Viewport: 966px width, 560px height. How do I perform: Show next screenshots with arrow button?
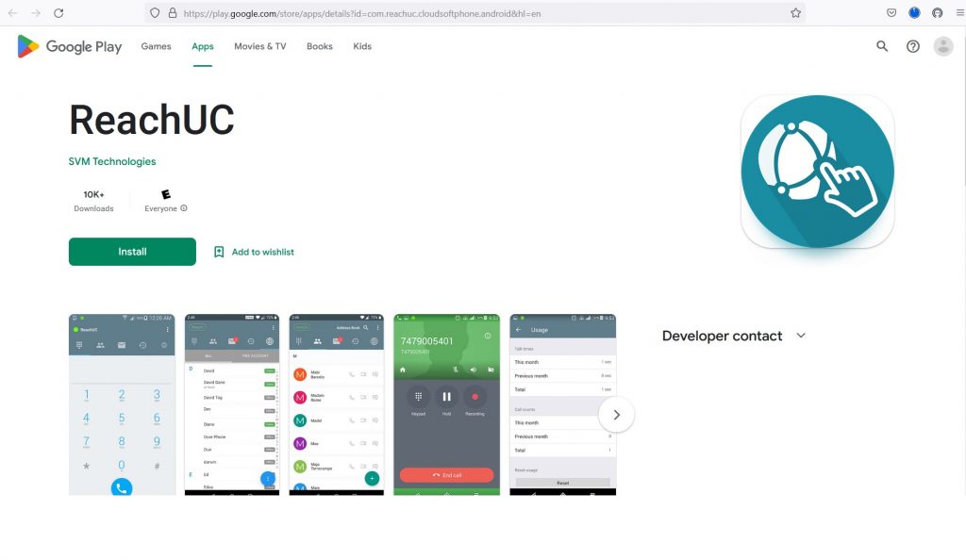point(616,415)
